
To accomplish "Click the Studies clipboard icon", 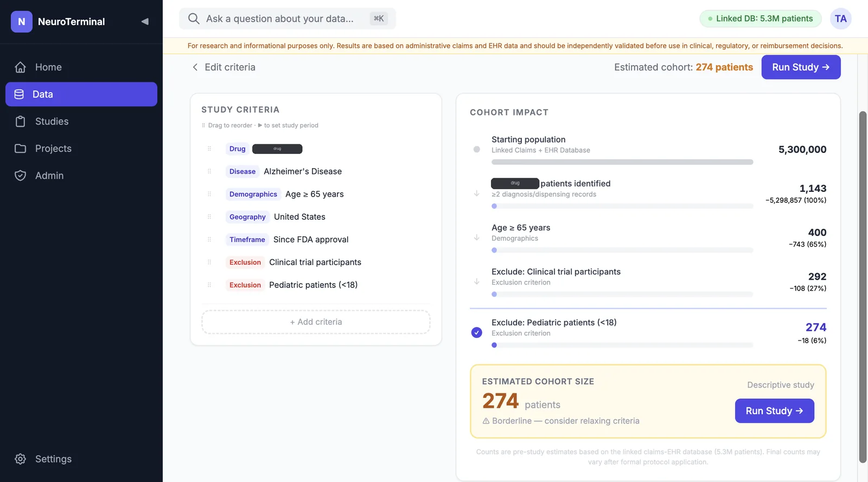I will point(21,121).
